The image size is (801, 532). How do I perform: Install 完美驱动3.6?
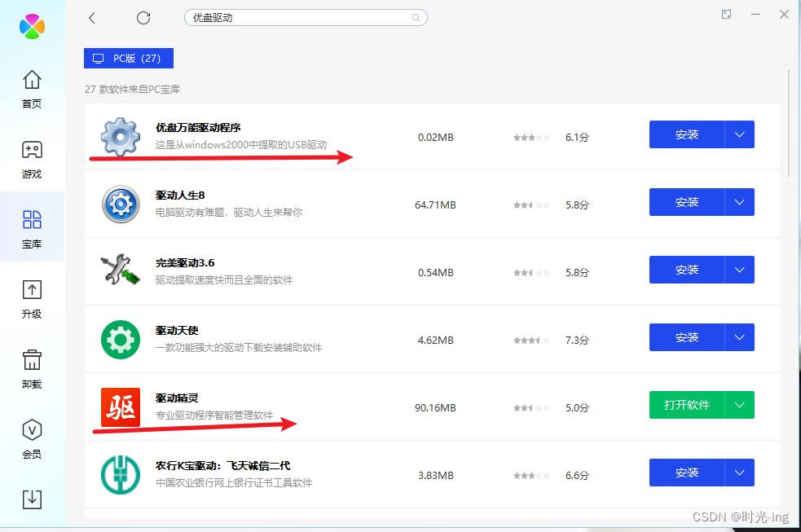687,270
